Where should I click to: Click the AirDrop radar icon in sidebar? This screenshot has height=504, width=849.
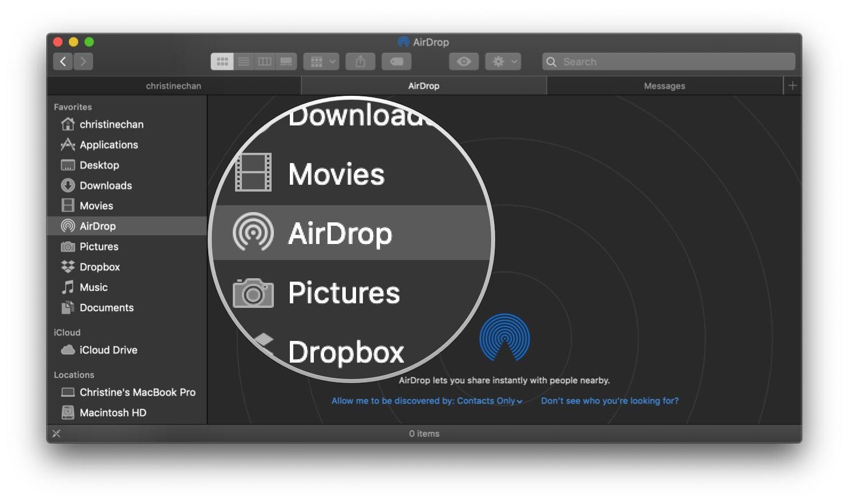68,226
